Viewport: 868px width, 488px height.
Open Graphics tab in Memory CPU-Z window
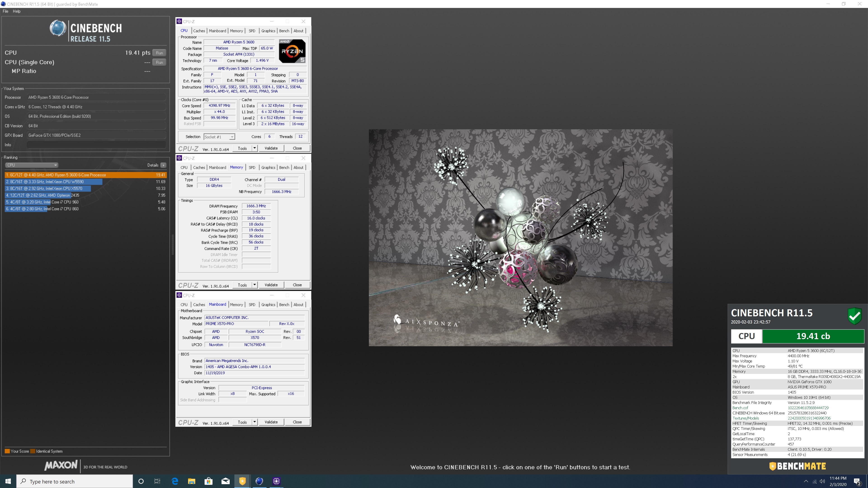(x=268, y=167)
